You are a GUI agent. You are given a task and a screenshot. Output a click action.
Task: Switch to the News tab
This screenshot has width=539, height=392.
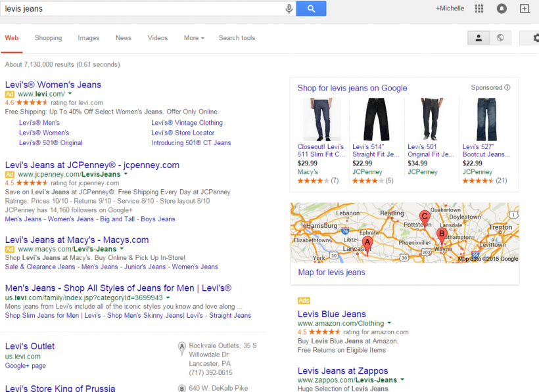coord(124,38)
